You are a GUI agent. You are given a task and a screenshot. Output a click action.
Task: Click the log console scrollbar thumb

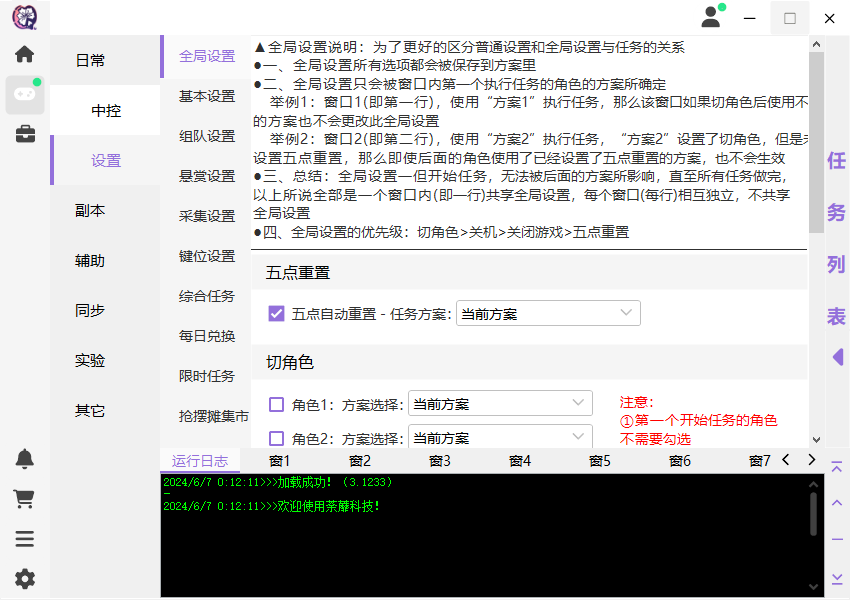point(813,514)
